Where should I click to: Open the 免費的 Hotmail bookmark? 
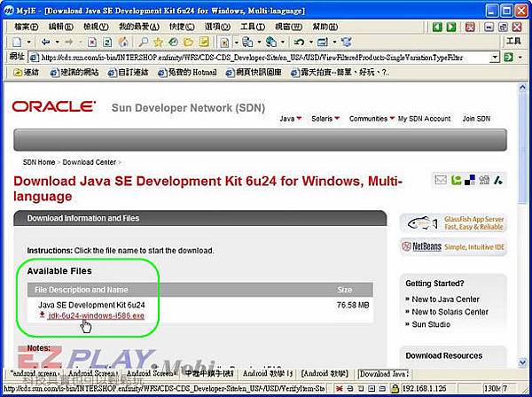coord(187,72)
